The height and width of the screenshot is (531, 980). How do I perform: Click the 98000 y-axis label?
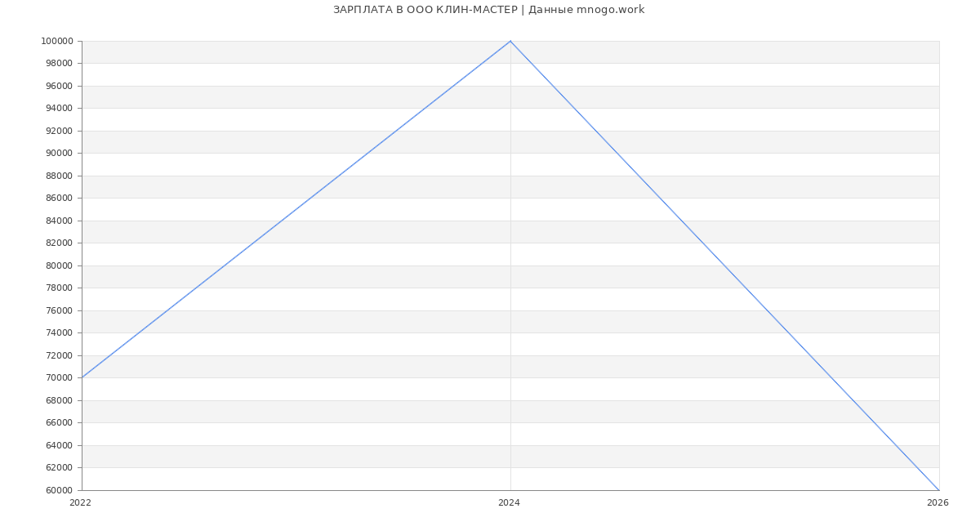click(x=60, y=64)
